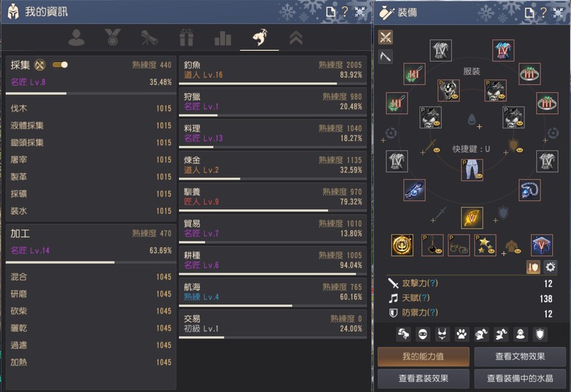Select the paw print pet filter icon
The image size is (571, 392).
click(462, 334)
